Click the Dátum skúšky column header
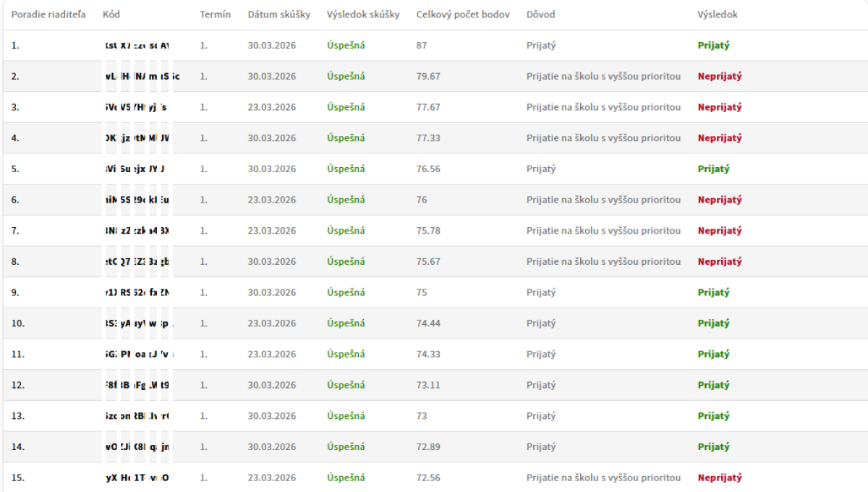Screen dimensions: 868x492 (x=278, y=14)
